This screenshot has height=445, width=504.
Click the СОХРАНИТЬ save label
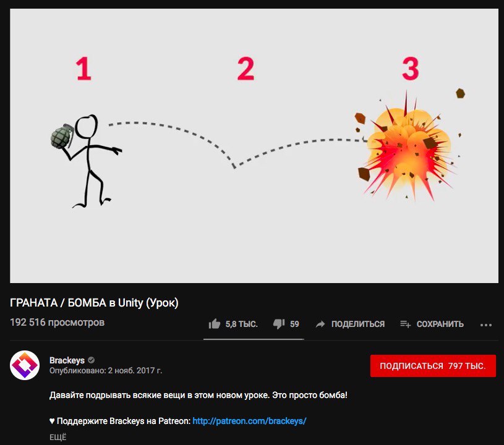(440, 324)
